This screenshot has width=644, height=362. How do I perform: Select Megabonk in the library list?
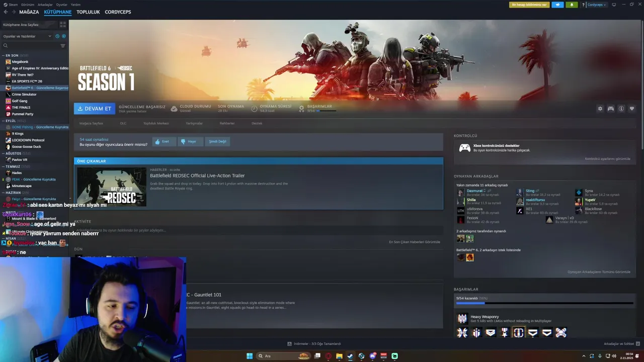pyautogui.click(x=20, y=62)
